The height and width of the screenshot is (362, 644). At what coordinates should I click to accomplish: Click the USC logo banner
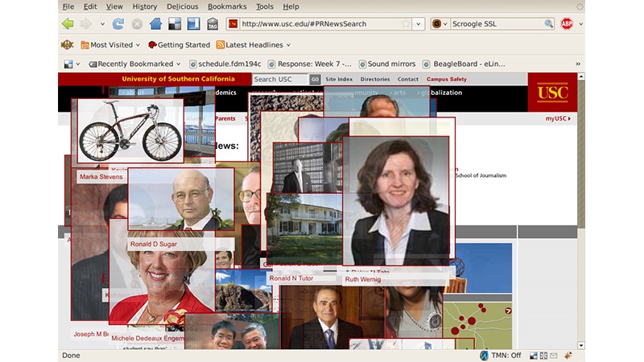(x=552, y=93)
